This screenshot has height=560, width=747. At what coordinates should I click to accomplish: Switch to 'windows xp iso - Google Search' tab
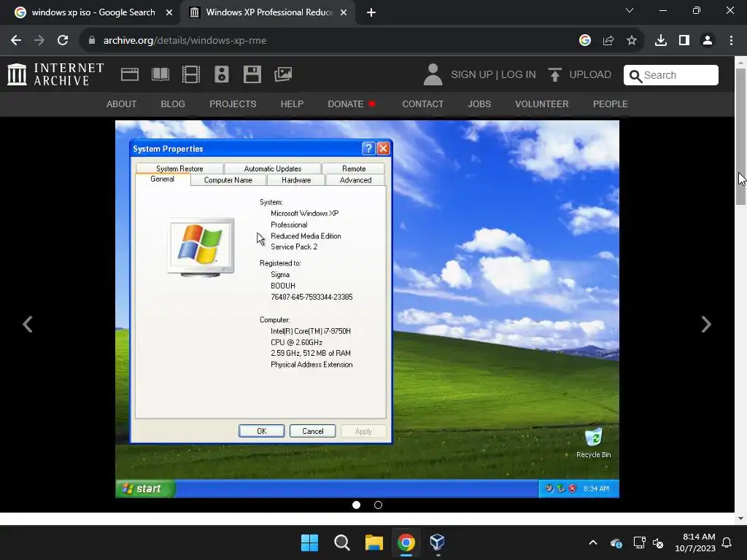(93, 12)
